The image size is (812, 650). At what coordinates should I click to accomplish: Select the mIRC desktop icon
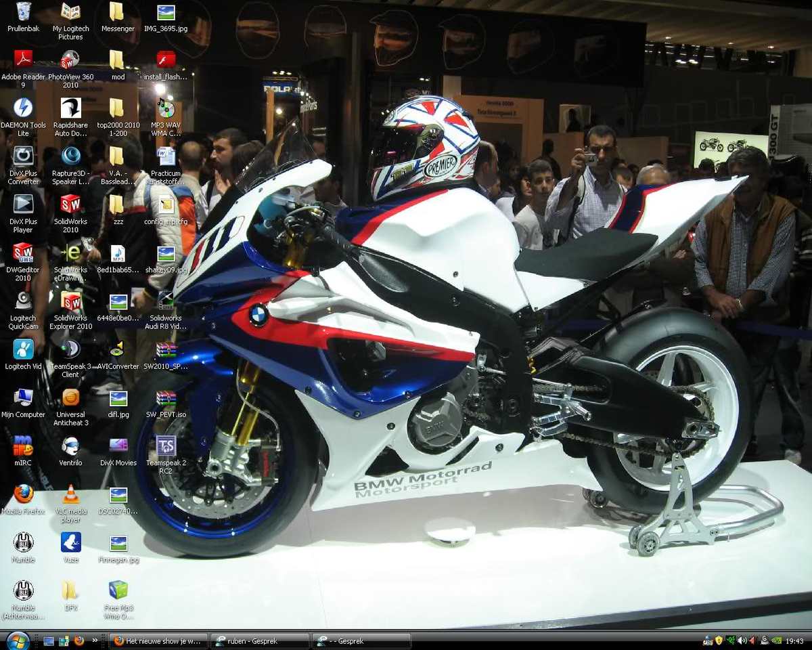[x=23, y=446]
